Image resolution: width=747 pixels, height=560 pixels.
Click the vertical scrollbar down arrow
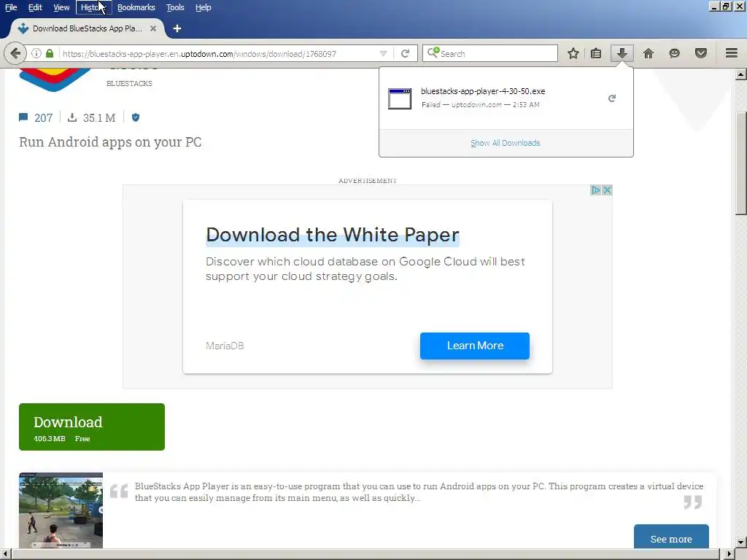click(x=741, y=542)
